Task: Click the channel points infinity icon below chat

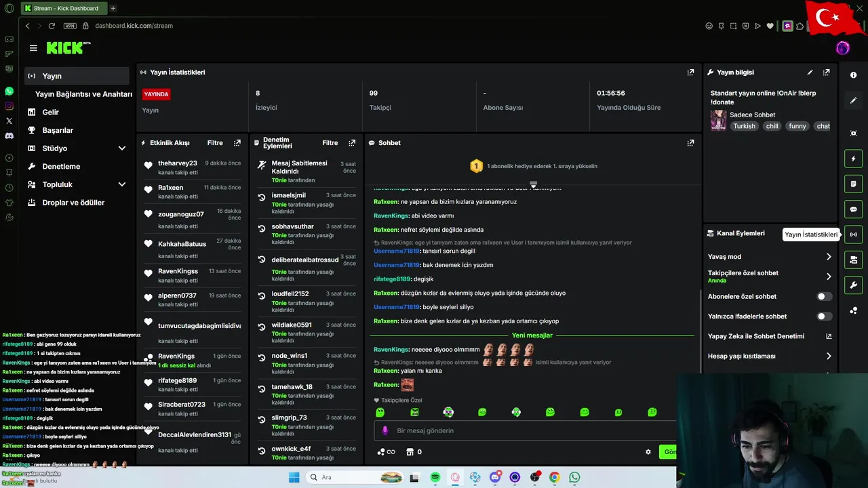Action: tap(387, 452)
